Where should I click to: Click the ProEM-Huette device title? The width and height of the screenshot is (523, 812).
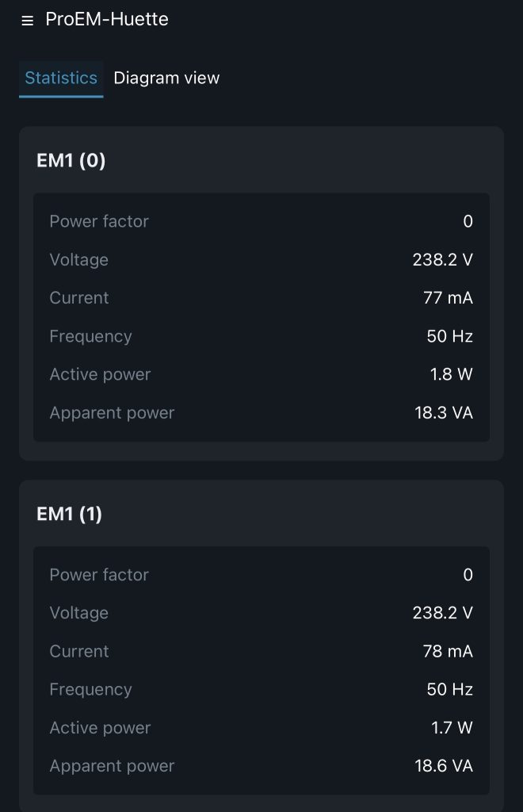coord(107,19)
